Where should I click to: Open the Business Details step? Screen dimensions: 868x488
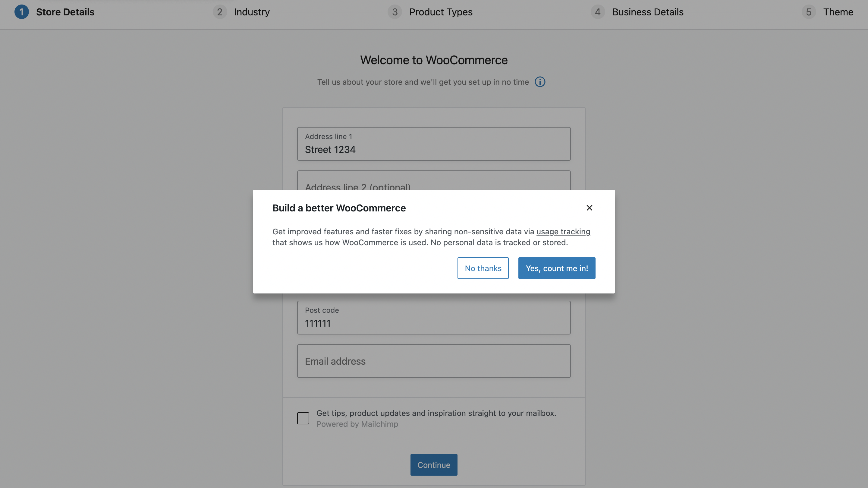(x=647, y=12)
